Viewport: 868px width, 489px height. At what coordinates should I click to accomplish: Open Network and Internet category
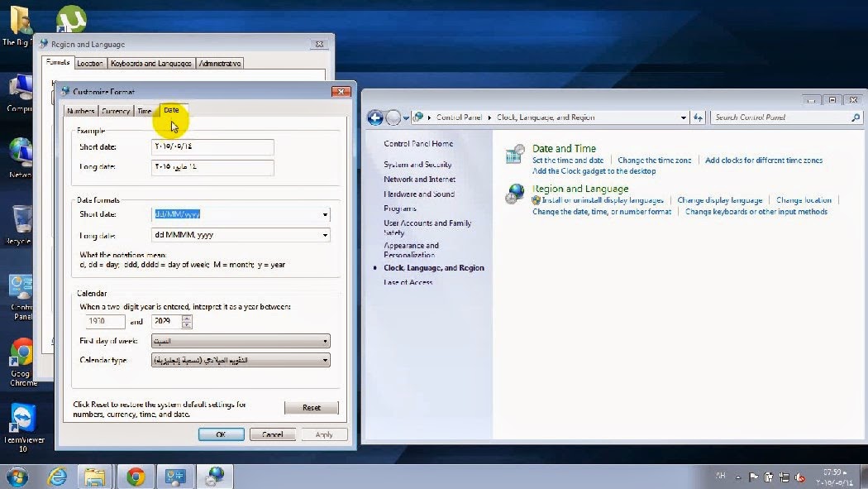coord(420,180)
